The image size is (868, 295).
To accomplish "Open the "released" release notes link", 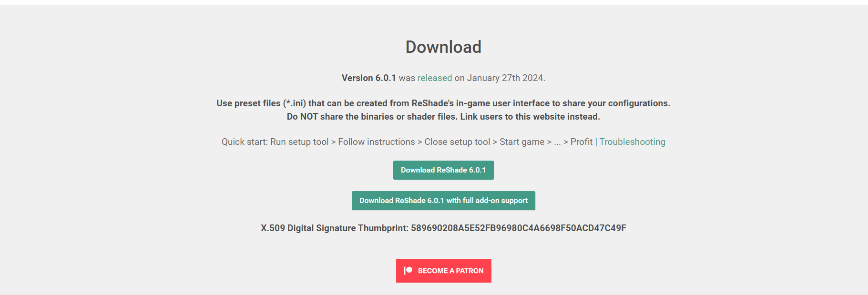I will pyautogui.click(x=434, y=78).
